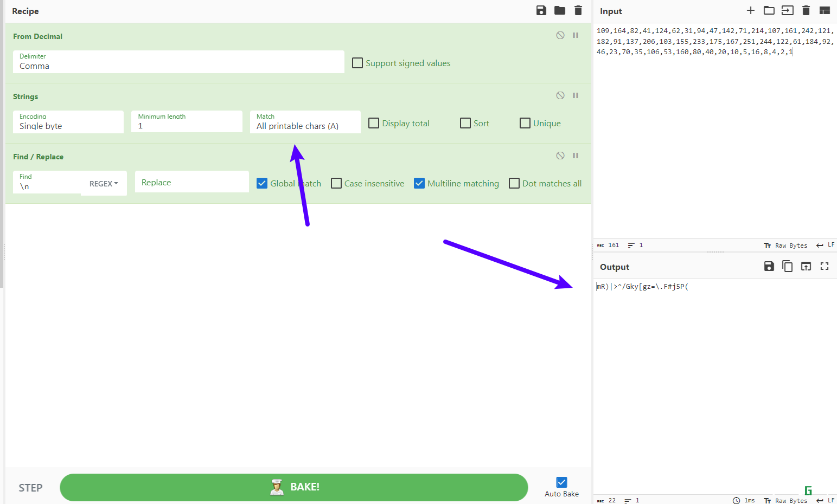Tick the Unique checkbox
Image resolution: width=837 pixels, height=504 pixels.
(x=525, y=123)
